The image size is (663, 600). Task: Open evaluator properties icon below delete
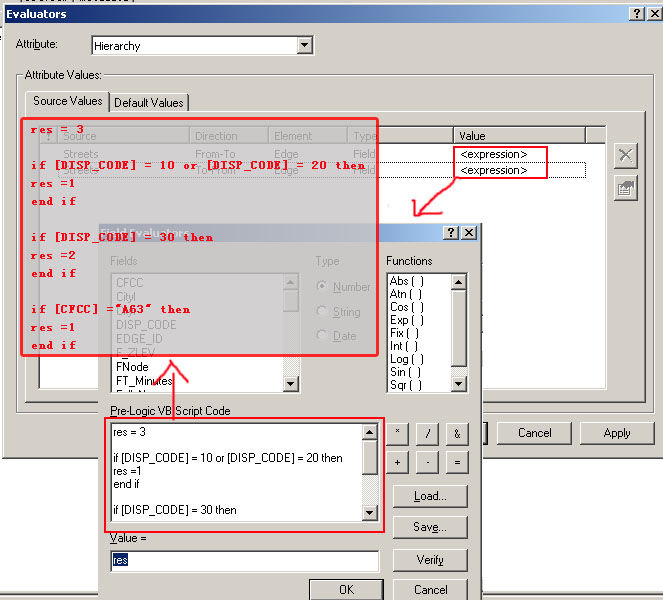[625, 189]
